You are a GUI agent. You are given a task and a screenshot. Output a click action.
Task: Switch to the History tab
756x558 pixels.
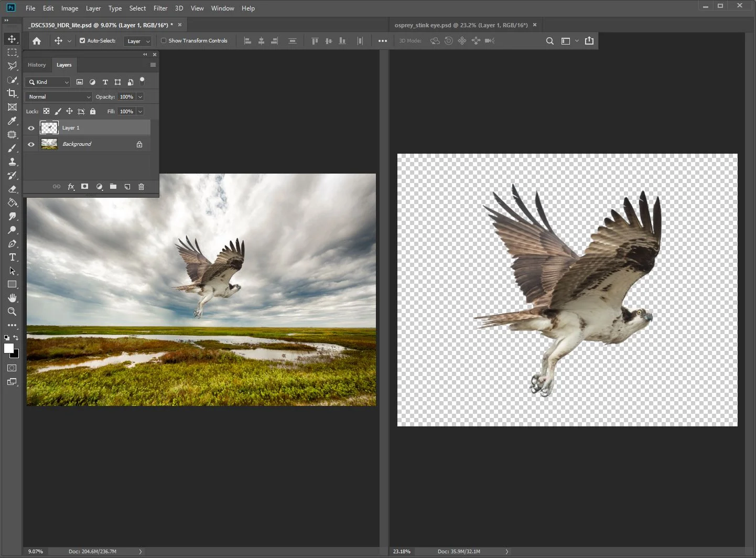coord(37,65)
